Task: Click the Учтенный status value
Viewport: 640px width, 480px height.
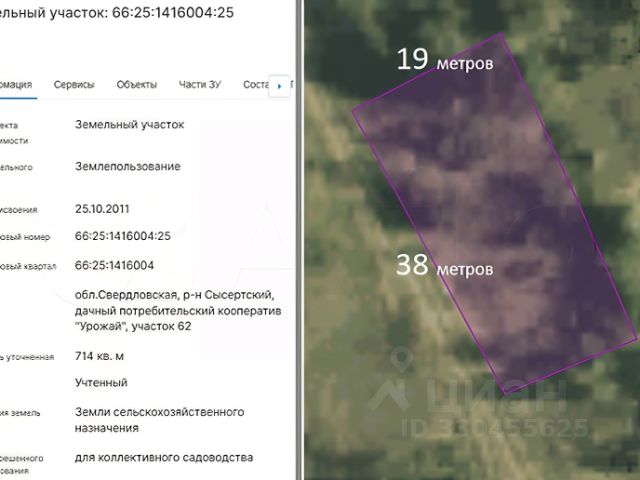Action: [x=101, y=382]
